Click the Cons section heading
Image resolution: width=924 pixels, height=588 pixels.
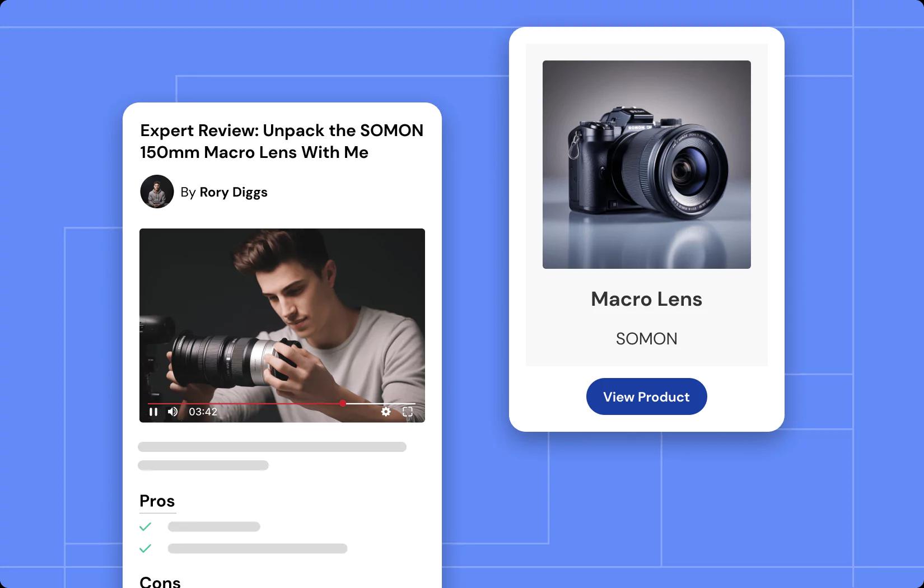160,582
